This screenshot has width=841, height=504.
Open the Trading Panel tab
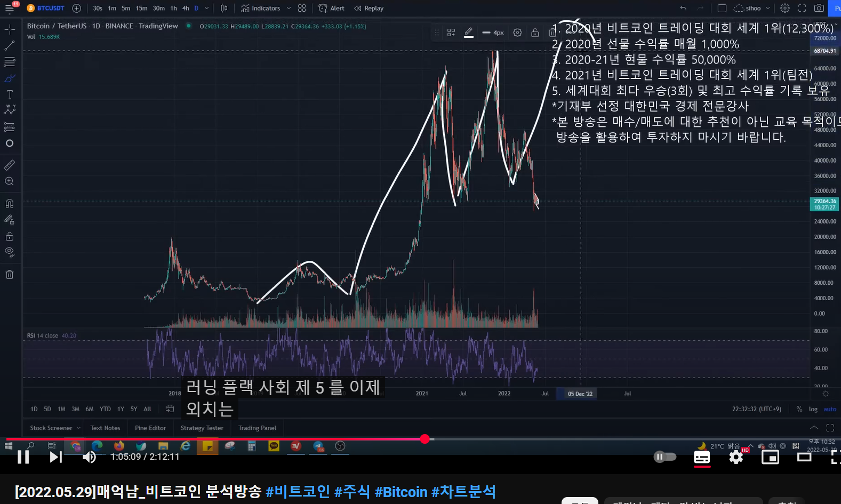click(257, 428)
